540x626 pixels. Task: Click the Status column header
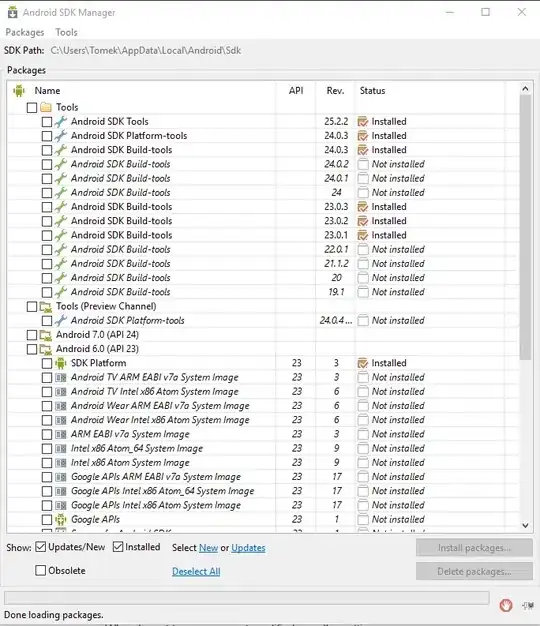(x=372, y=91)
